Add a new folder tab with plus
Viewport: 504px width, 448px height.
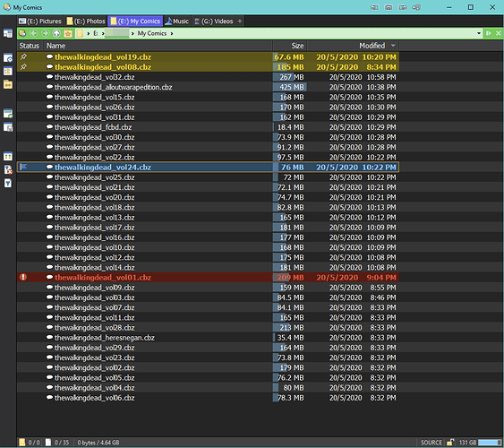point(239,22)
